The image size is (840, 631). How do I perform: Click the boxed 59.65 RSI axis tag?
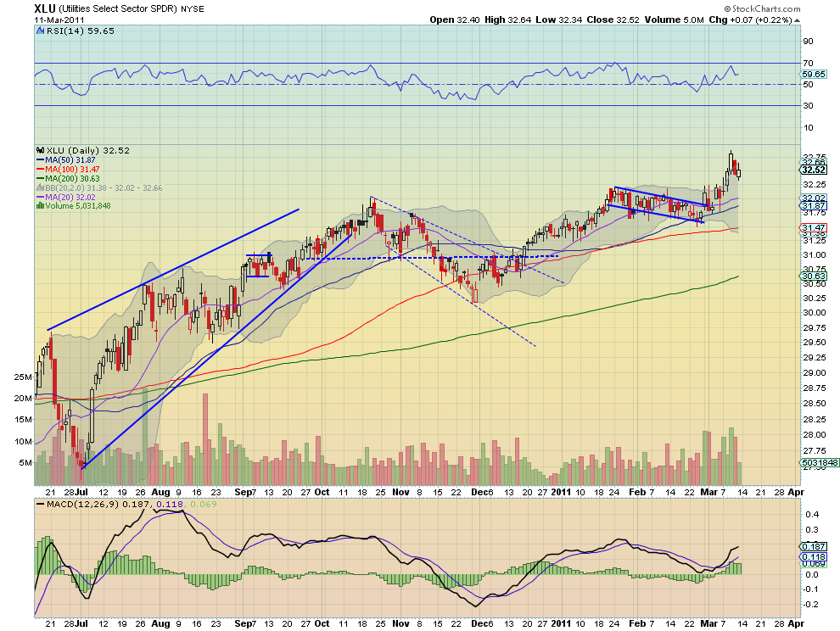[814, 75]
